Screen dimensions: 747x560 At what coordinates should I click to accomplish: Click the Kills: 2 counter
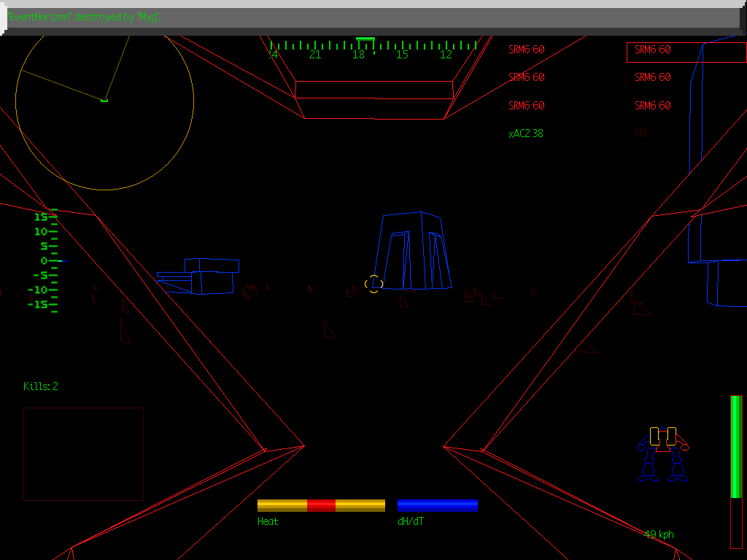[41, 386]
